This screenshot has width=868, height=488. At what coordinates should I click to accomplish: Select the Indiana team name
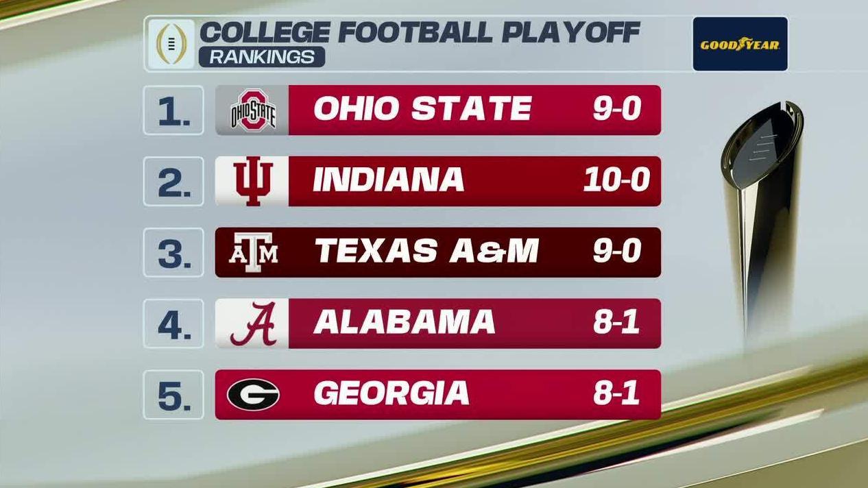pos(388,181)
